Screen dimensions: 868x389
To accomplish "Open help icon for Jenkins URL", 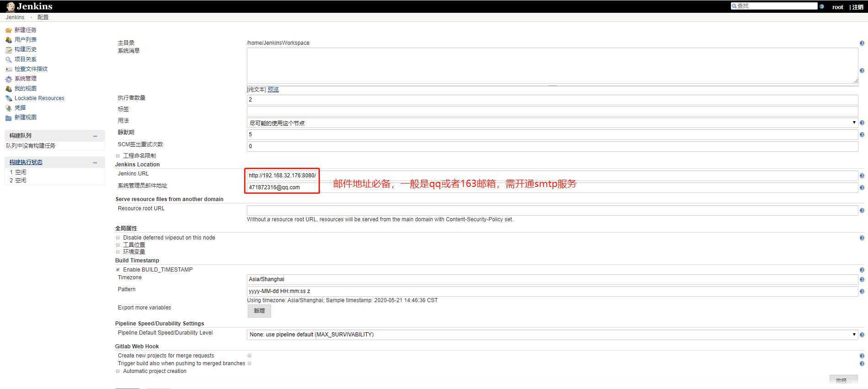I will [862, 176].
